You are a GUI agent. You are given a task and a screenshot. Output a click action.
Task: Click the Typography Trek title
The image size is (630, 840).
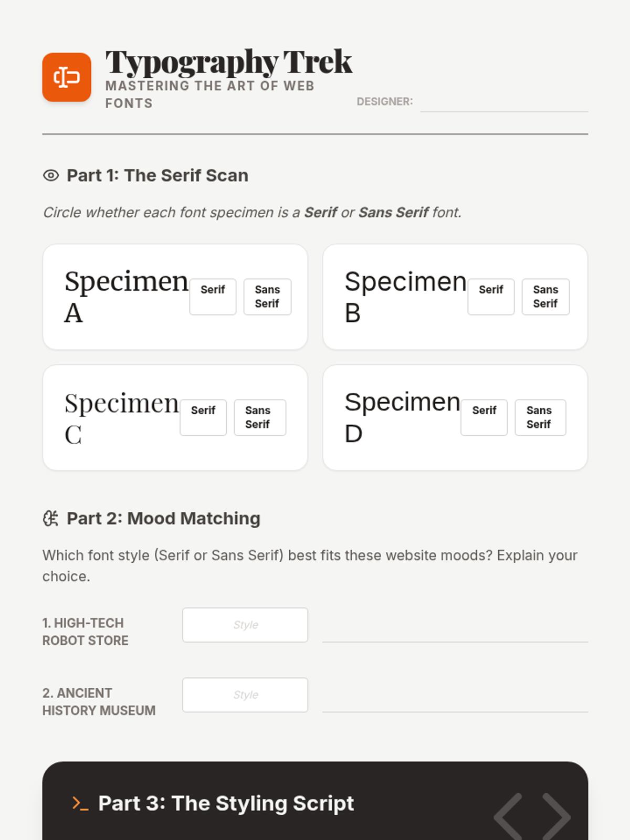(229, 62)
